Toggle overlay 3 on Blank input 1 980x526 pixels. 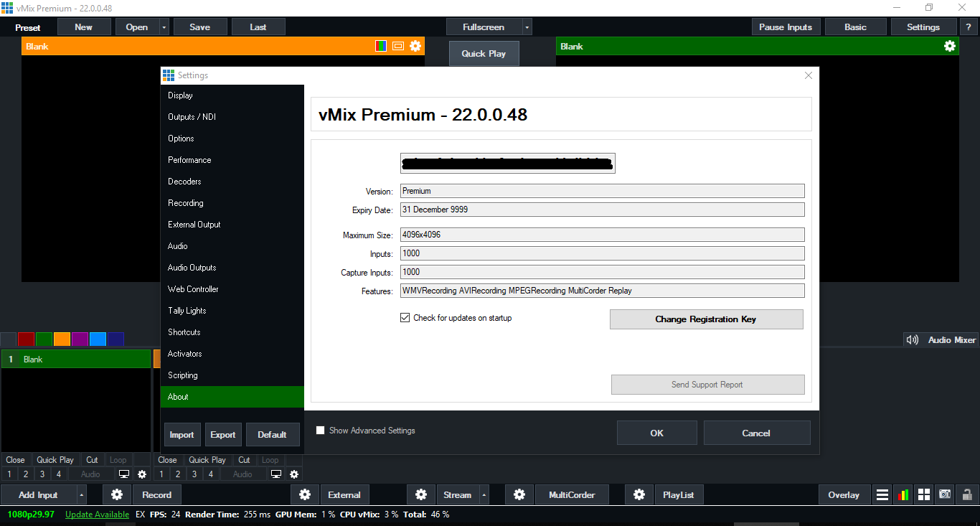point(42,474)
